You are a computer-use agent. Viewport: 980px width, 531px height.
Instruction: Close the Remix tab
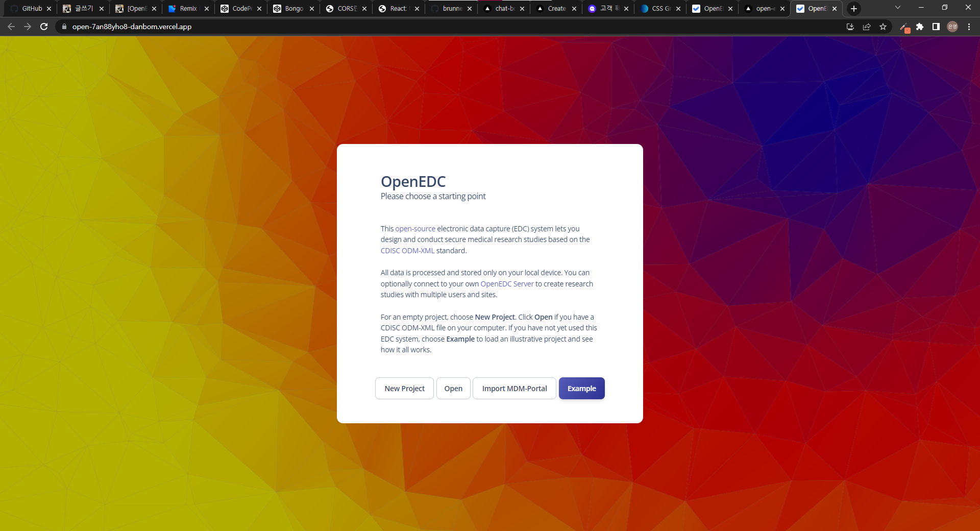pyautogui.click(x=207, y=9)
